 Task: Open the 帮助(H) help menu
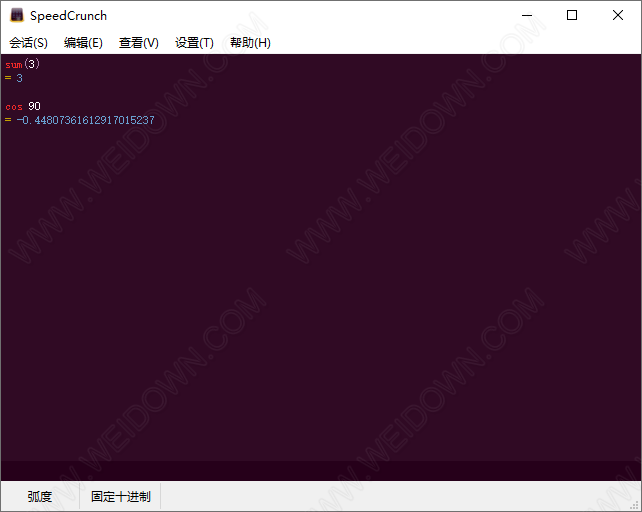[x=250, y=43]
